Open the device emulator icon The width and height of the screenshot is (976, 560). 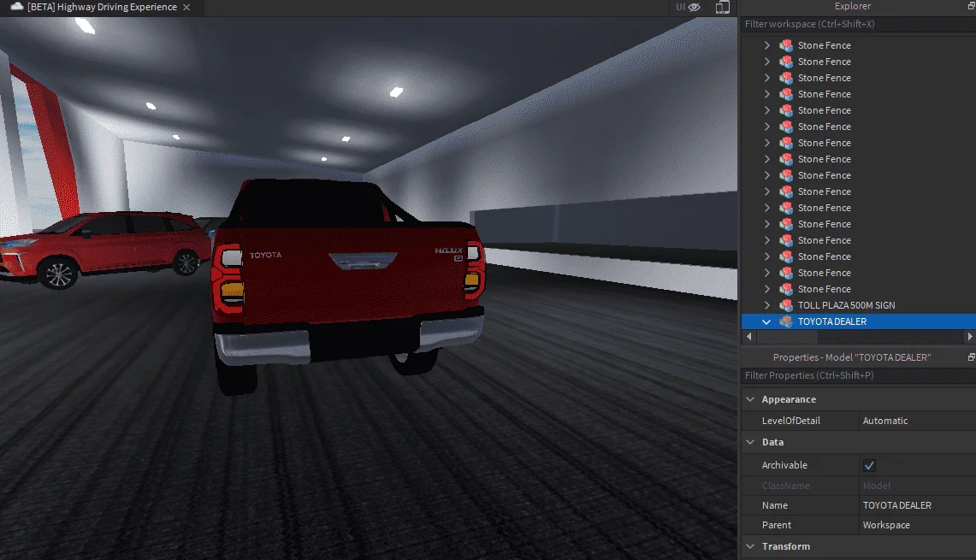tap(722, 8)
